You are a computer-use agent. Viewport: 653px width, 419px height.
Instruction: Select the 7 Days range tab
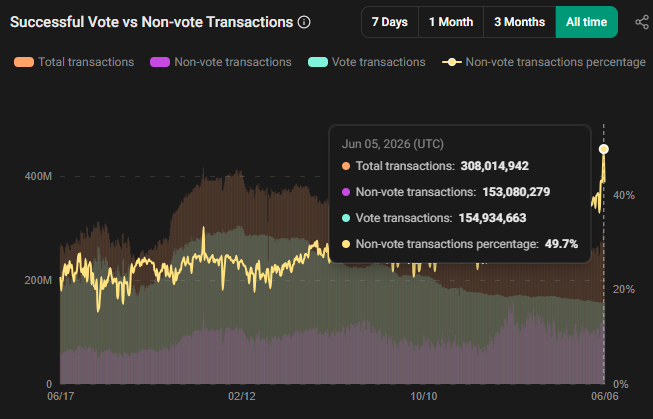(390, 22)
